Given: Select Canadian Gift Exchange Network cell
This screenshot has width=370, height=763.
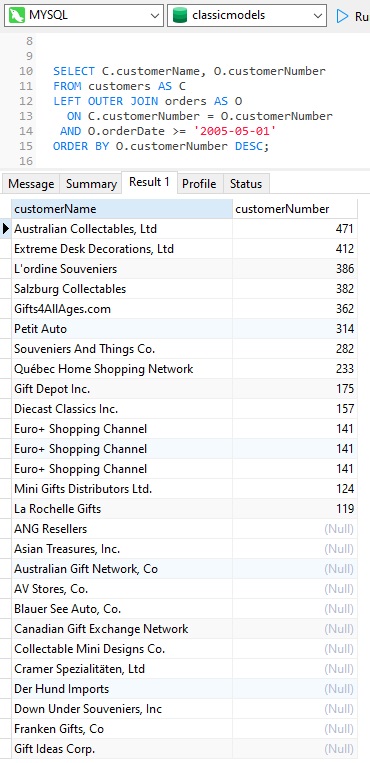Looking at the screenshot, I should click(122, 629).
